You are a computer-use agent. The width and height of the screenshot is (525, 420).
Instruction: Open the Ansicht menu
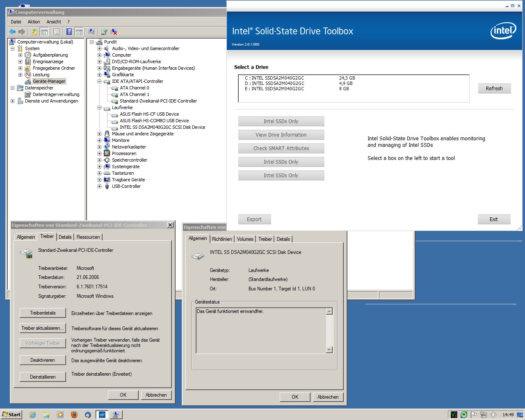(x=54, y=22)
